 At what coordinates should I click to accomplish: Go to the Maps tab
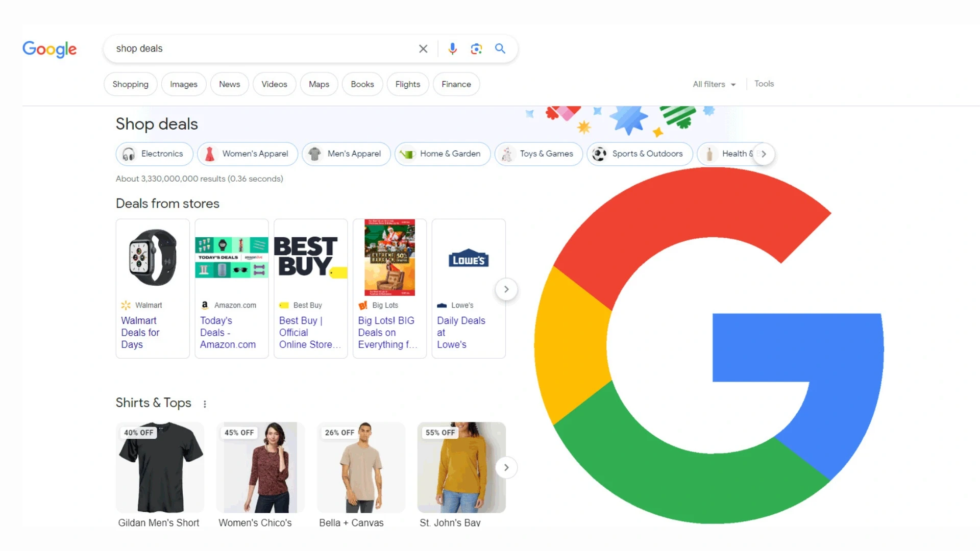[319, 84]
